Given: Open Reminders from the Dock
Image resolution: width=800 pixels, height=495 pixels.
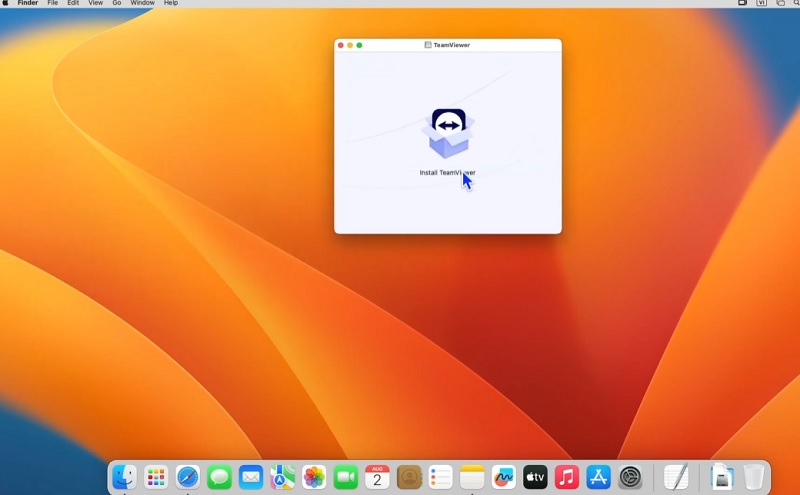Looking at the screenshot, I should click(x=440, y=477).
